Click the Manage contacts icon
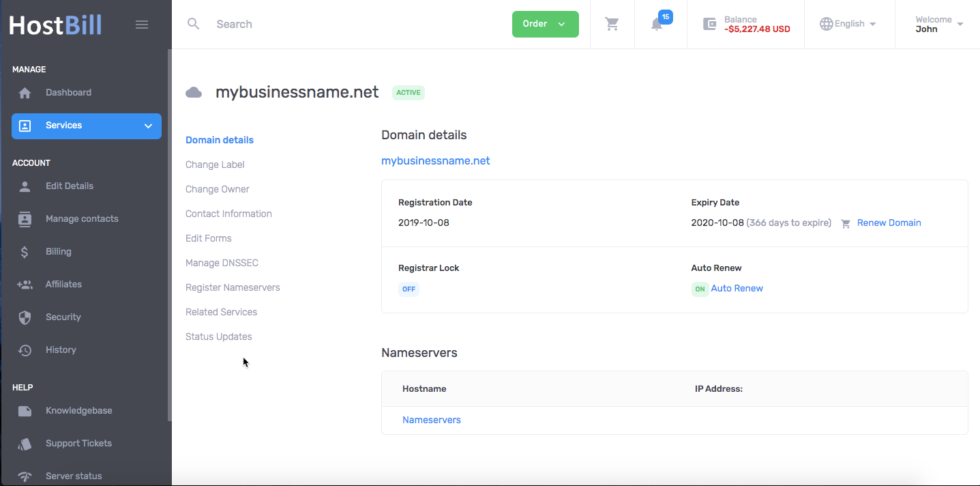 coord(25,218)
